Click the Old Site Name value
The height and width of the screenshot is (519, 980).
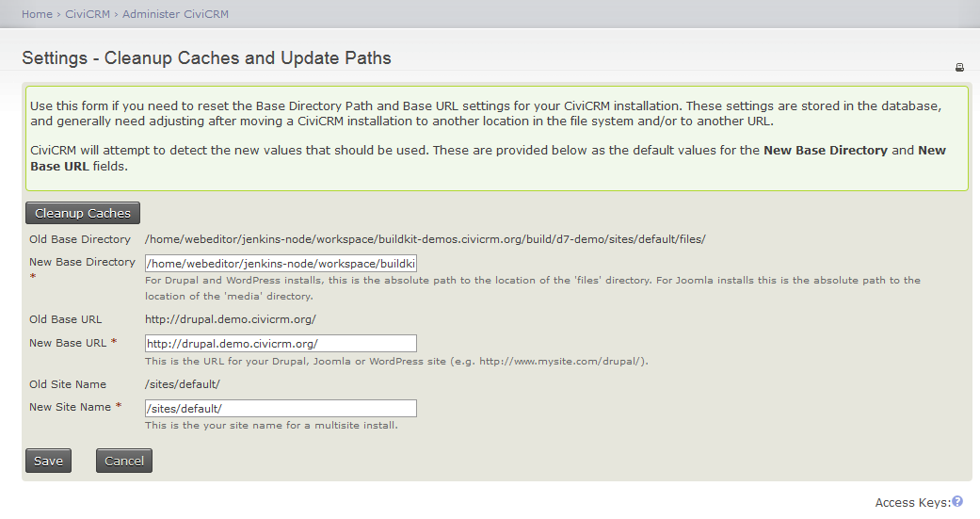tap(183, 384)
